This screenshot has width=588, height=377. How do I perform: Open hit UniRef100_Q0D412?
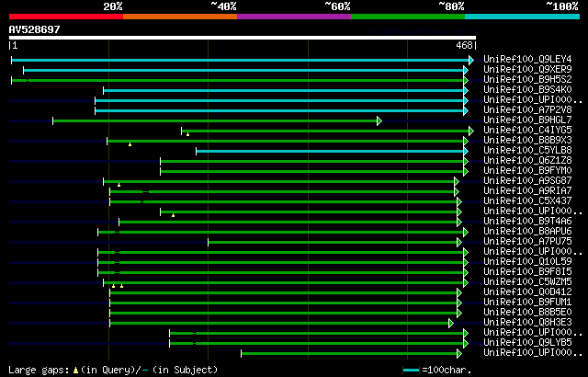(x=527, y=292)
